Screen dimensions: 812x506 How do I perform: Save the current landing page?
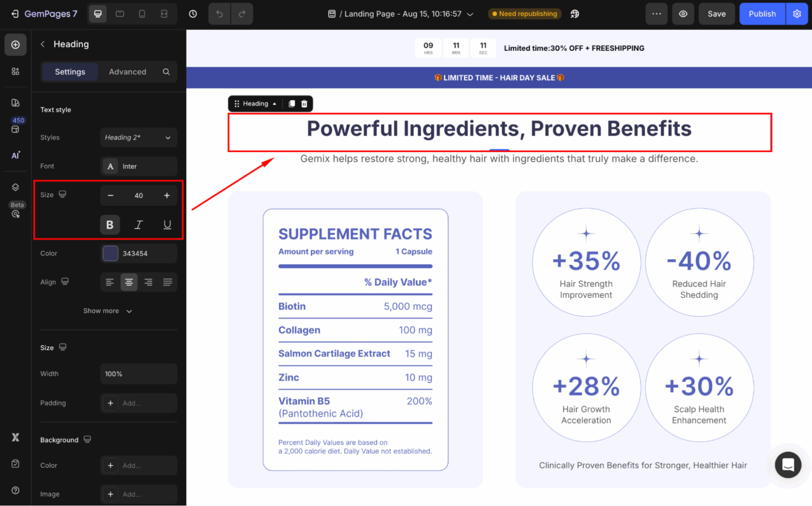[716, 14]
